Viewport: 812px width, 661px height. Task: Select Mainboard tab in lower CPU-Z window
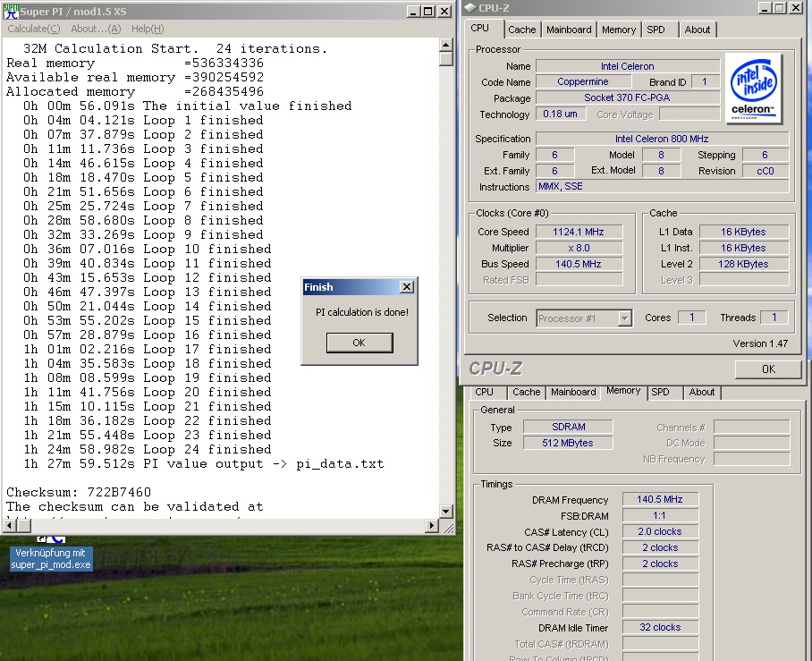pos(573,392)
